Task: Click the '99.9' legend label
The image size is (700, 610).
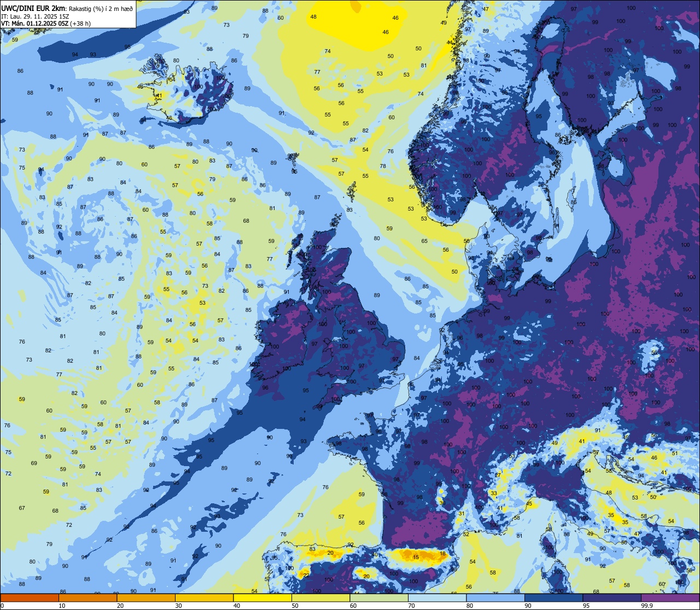Action: click(x=647, y=606)
